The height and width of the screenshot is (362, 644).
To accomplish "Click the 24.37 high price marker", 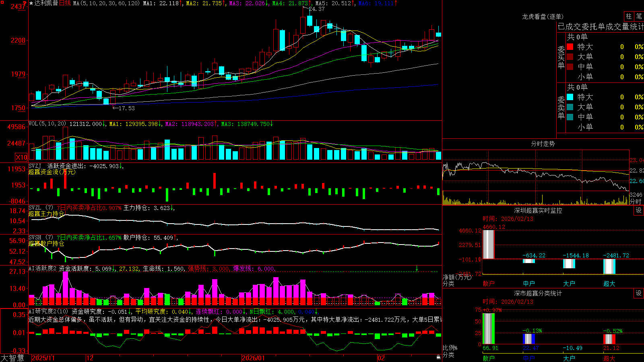I will (x=317, y=9).
